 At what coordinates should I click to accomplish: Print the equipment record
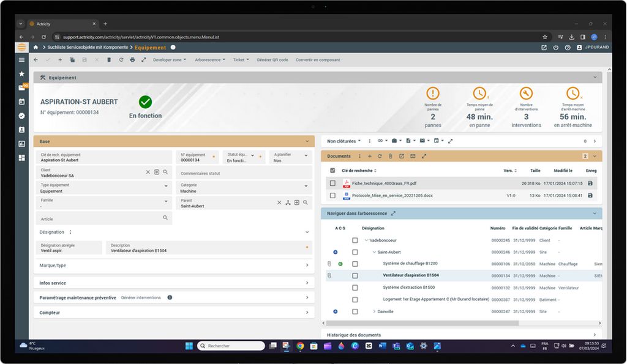(x=132, y=59)
